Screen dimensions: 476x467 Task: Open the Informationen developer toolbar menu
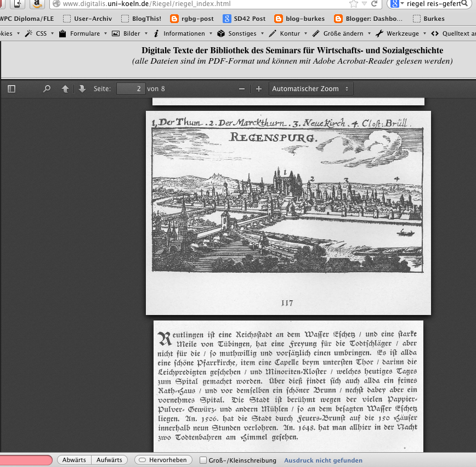[x=184, y=33]
